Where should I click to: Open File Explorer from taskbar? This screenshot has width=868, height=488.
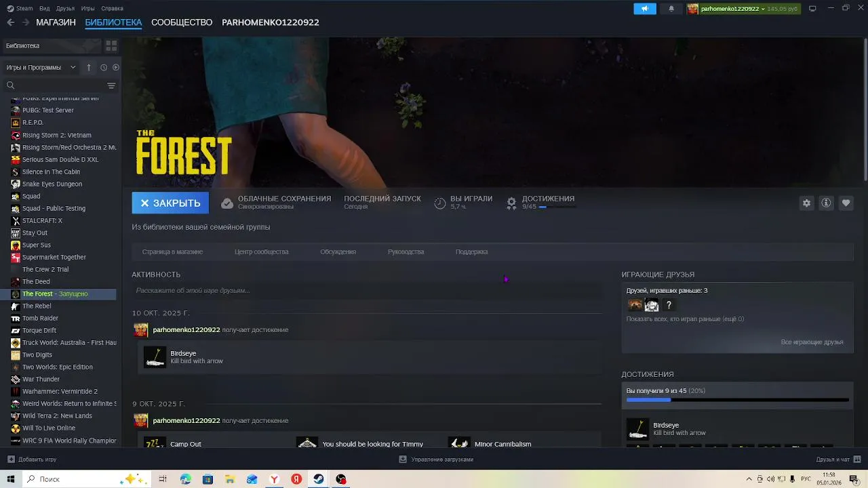[230, 479]
